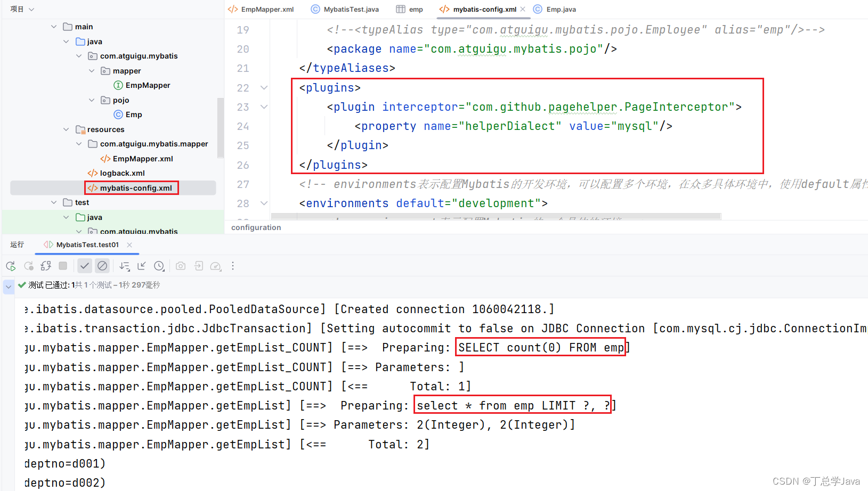Click the resources folder icon
Screen dimensions: 868x491
click(80, 129)
